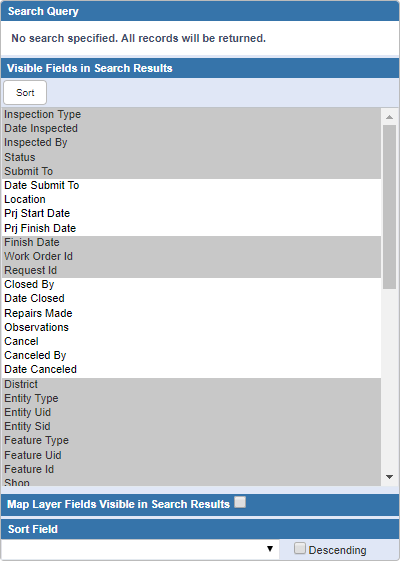Screen dimensions: 400x561
Task: Click the District list entry
Action: point(191,384)
